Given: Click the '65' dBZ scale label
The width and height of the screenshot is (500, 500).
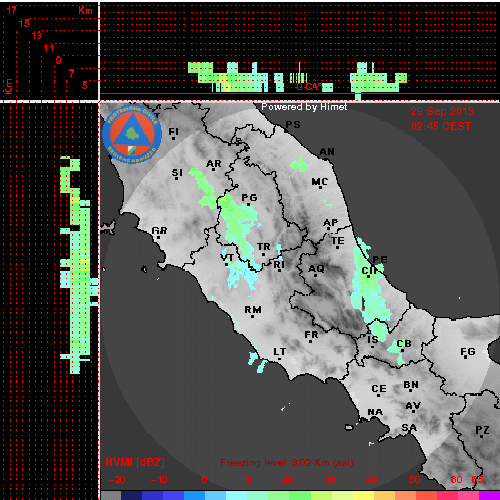Looking at the screenshot, I should [x=477, y=480].
